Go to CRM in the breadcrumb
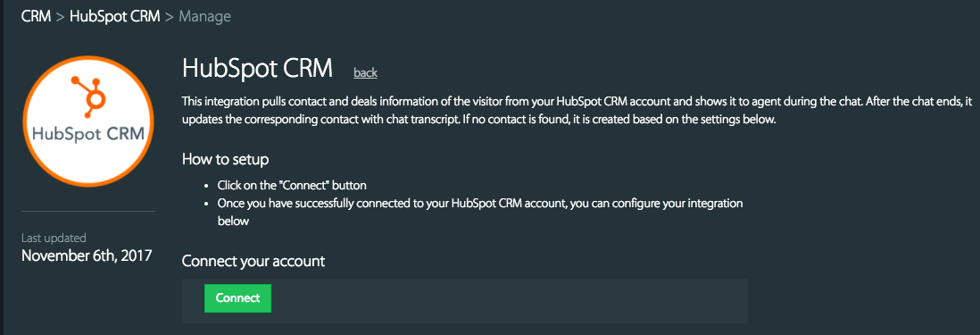The height and width of the screenshot is (335, 980). coord(36,16)
